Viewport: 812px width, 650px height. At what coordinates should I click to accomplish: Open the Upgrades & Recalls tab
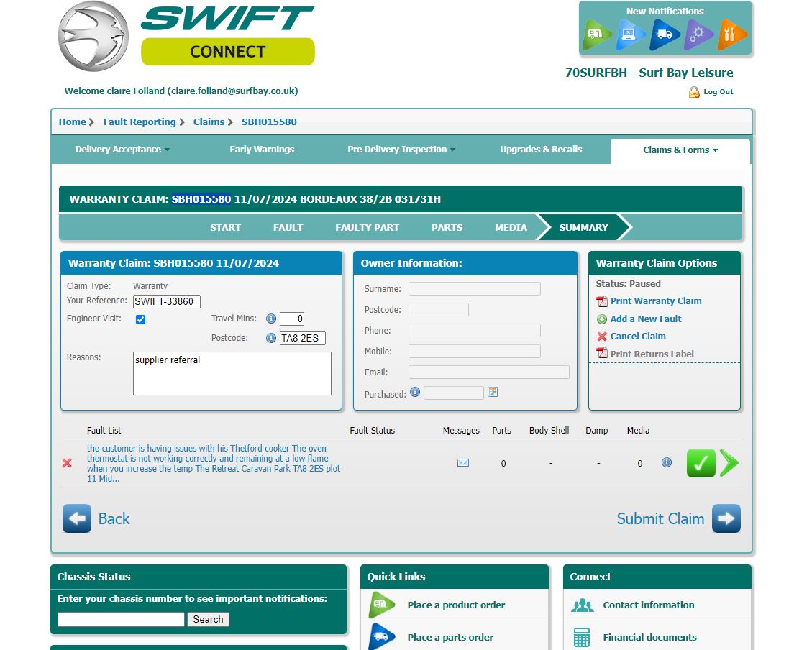[x=541, y=150]
